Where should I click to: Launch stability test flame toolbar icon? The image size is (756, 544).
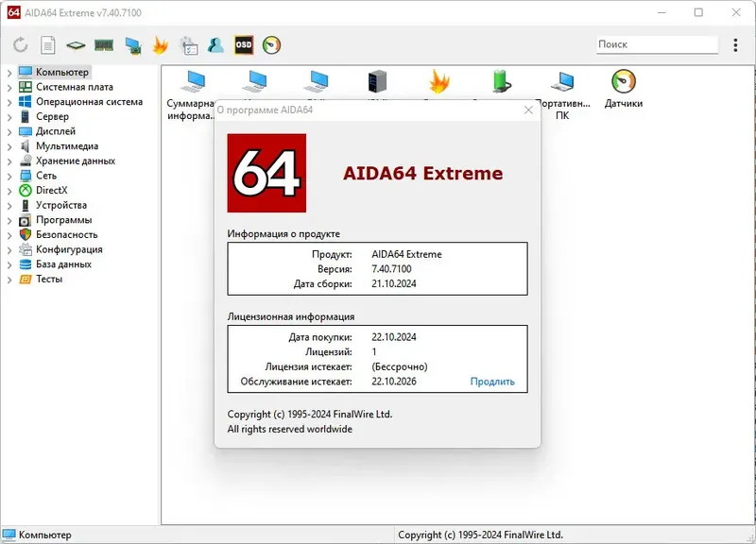click(x=160, y=45)
